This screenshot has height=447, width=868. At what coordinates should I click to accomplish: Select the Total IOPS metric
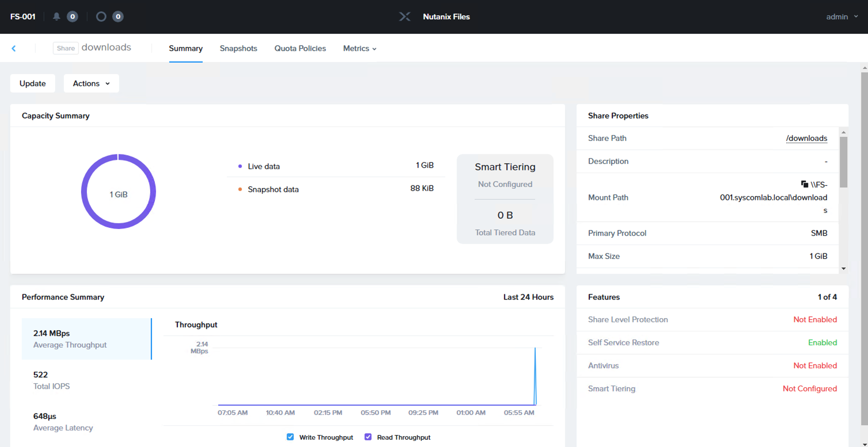click(86, 380)
